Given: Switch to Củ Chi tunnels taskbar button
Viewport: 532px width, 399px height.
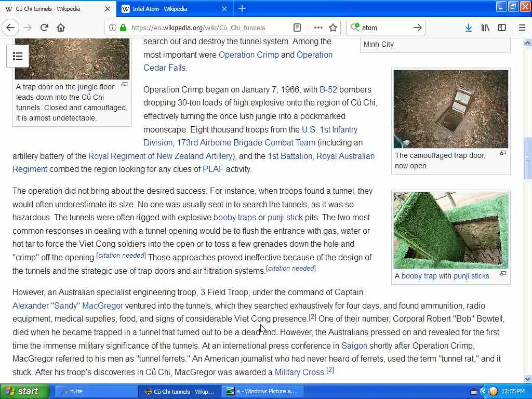Looking at the screenshot, I should (x=180, y=392).
